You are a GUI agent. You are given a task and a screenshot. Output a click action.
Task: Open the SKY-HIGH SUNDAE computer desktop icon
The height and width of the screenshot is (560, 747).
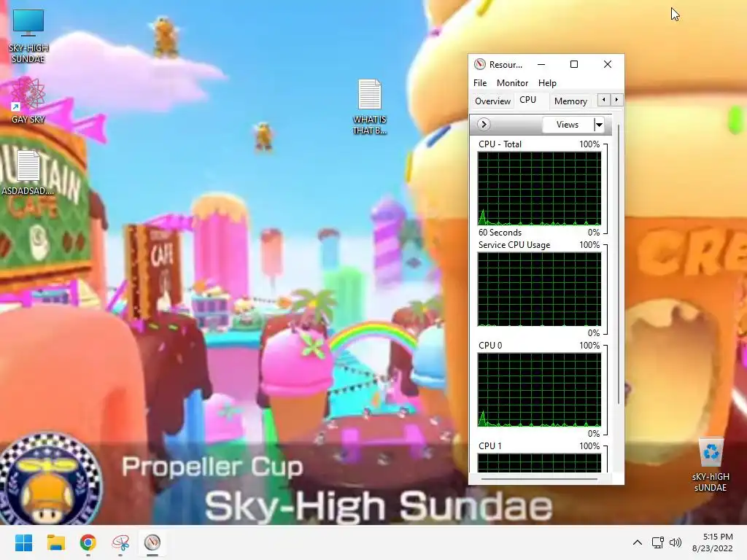28,36
